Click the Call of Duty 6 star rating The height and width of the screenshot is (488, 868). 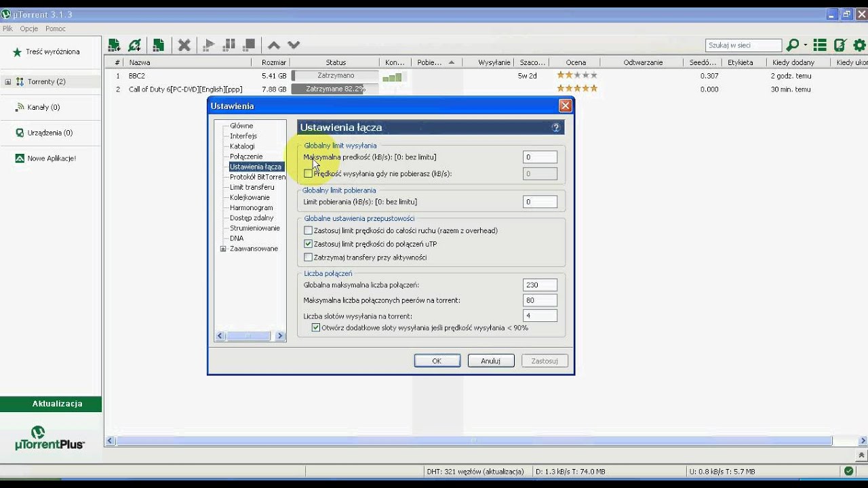(577, 89)
